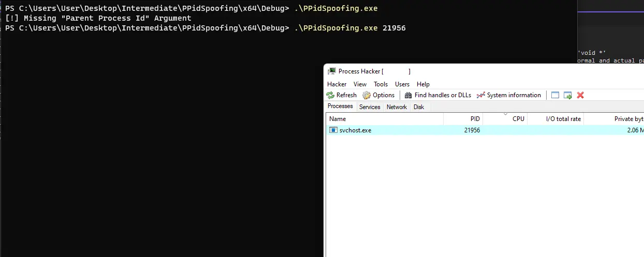
Task: Switch to the Services tab
Action: pyautogui.click(x=370, y=107)
